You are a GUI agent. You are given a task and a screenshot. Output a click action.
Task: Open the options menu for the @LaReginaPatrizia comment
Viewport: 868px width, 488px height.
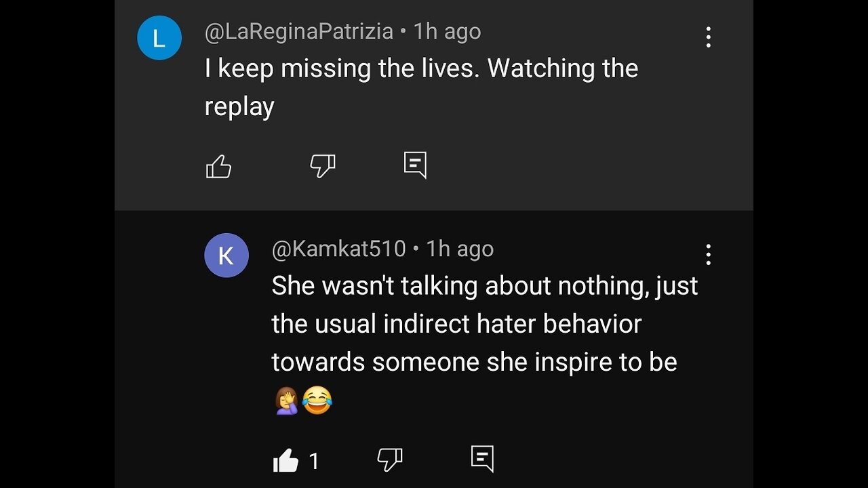click(x=708, y=37)
